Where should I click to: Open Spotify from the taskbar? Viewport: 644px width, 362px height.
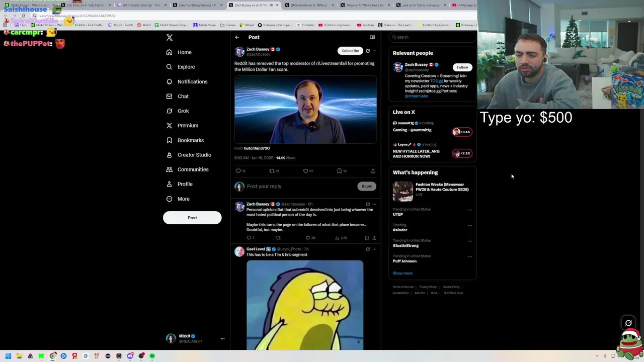tap(152, 356)
